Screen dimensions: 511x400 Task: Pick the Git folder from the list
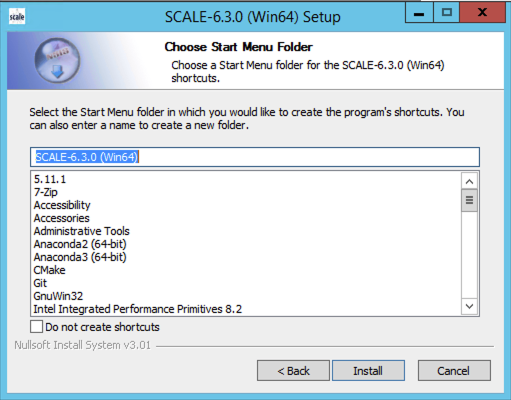tap(40, 283)
